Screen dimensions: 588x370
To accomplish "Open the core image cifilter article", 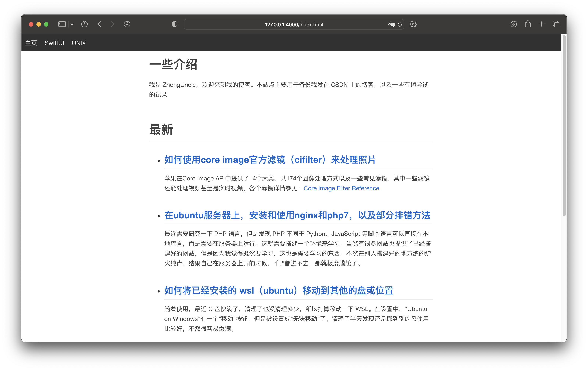I will pos(270,160).
